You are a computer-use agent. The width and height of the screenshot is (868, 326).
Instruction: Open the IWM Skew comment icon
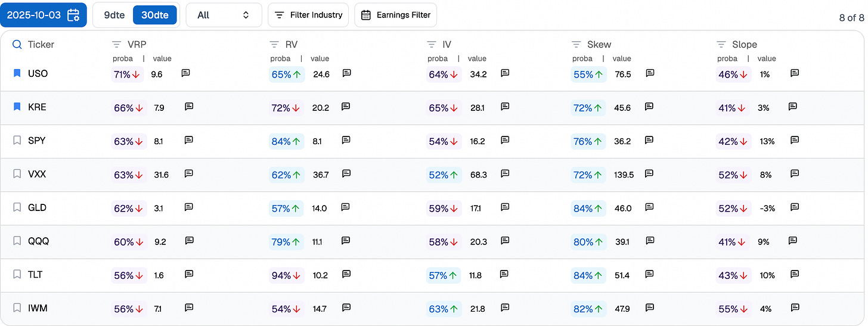pos(649,308)
